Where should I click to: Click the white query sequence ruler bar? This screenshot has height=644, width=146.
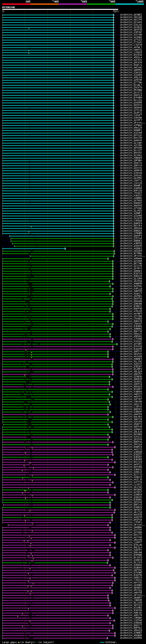pyautogui.click(x=60, y=10)
